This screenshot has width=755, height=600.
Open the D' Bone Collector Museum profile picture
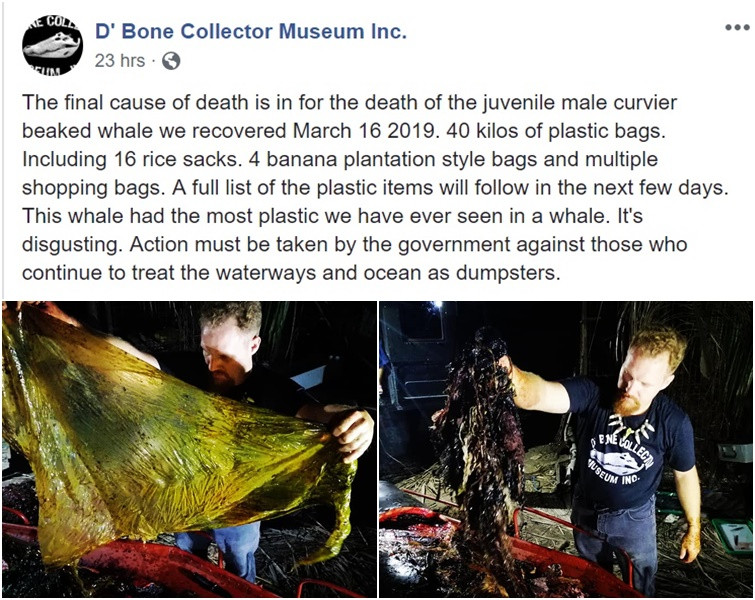pyautogui.click(x=52, y=46)
